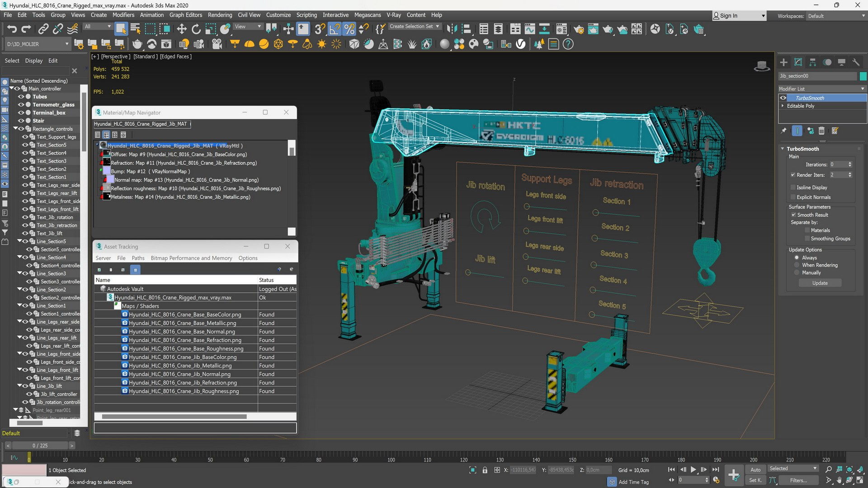Select the When Rendering update option

[797, 265]
